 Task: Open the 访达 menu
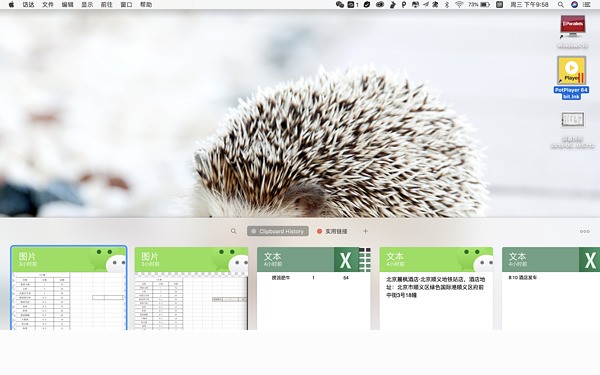pyautogui.click(x=28, y=5)
